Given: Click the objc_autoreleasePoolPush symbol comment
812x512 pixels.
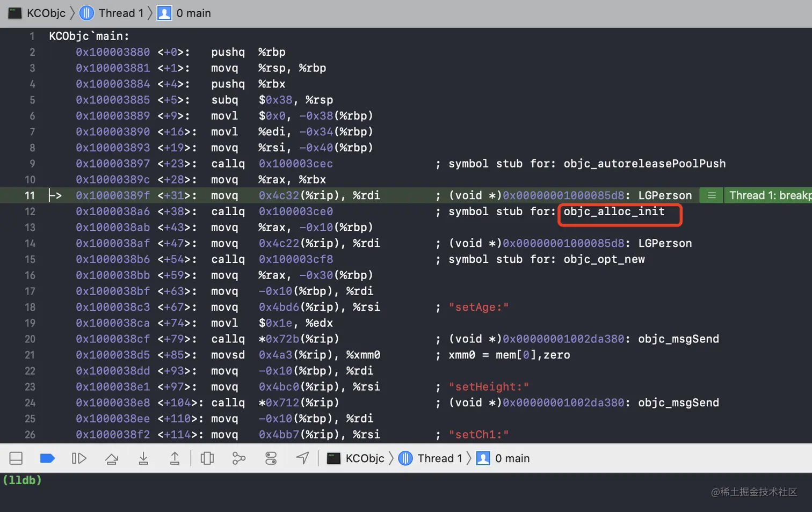Looking at the screenshot, I should click(x=644, y=164).
